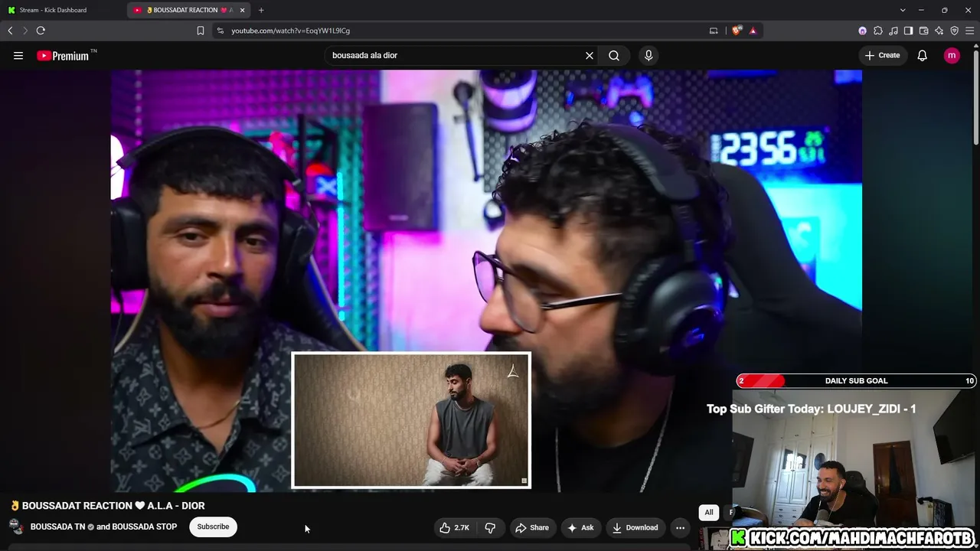Open a new browser tab
Image resolution: width=980 pixels, height=551 pixels.
point(261,10)
